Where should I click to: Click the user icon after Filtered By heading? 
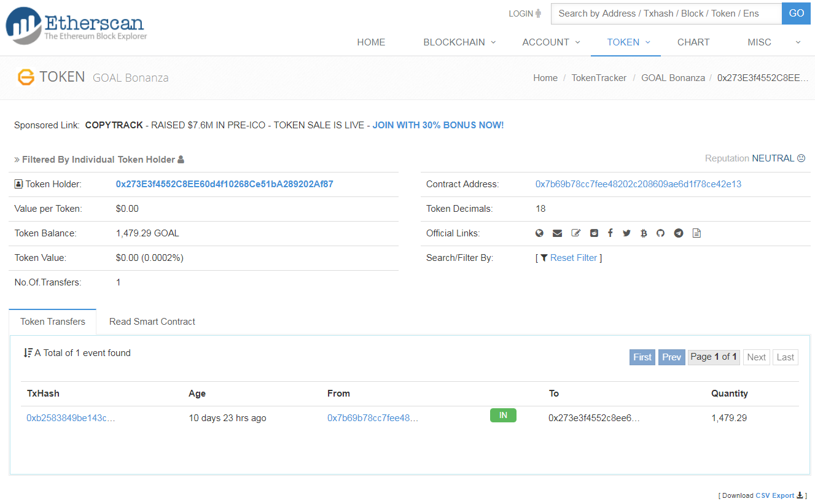(x=181, y=160)
